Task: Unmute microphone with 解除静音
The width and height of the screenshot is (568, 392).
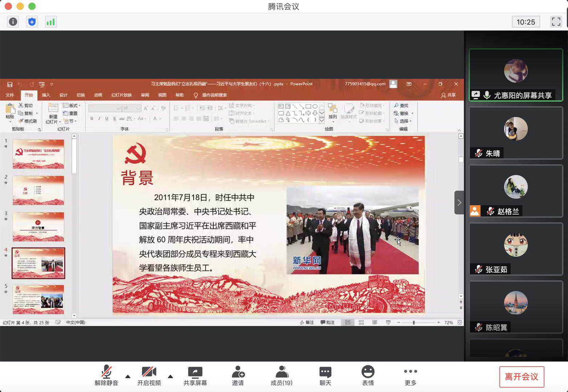Action: 106,376
